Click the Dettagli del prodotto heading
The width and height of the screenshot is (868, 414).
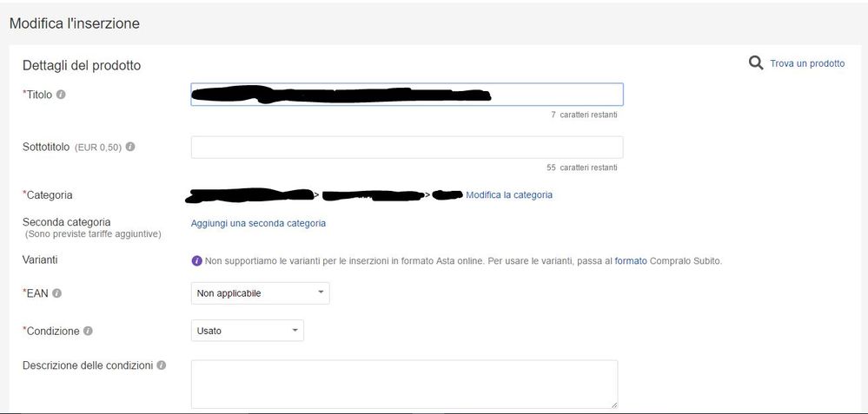(82, 65)
